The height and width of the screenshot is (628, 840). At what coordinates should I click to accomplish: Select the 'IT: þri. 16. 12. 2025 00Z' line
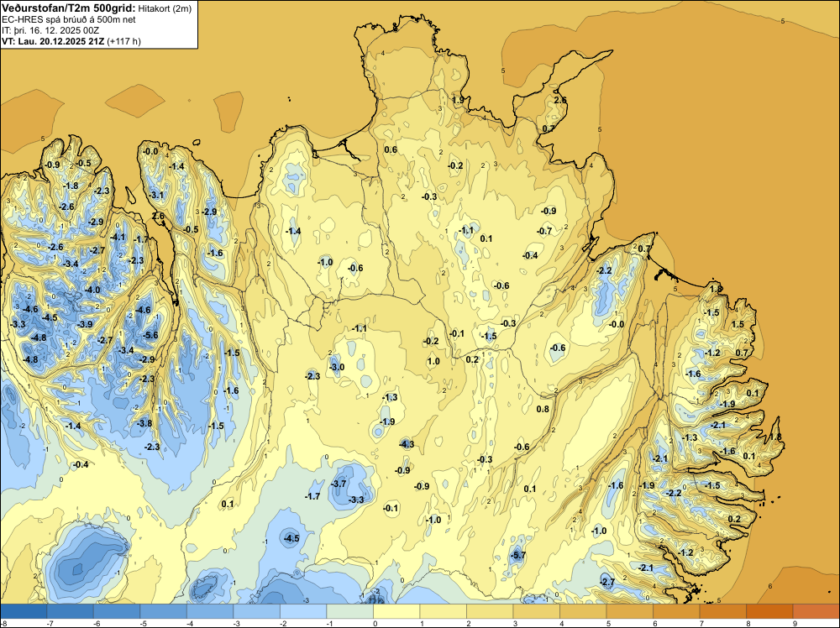[x=51, y=30]
